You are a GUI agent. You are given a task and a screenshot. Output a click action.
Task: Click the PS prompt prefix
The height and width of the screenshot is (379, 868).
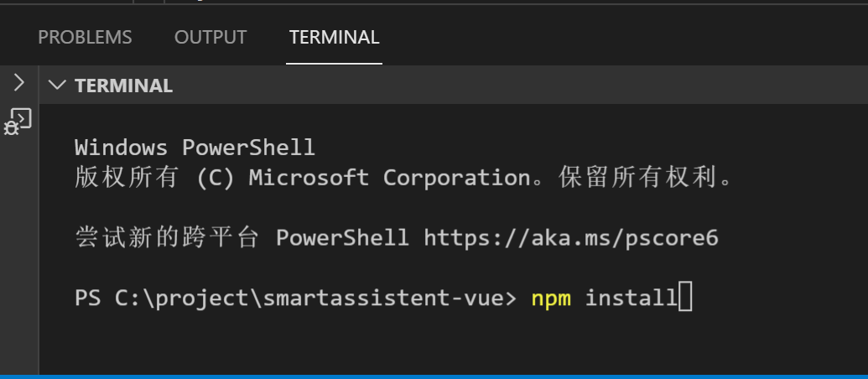click(x=88, y=299)
